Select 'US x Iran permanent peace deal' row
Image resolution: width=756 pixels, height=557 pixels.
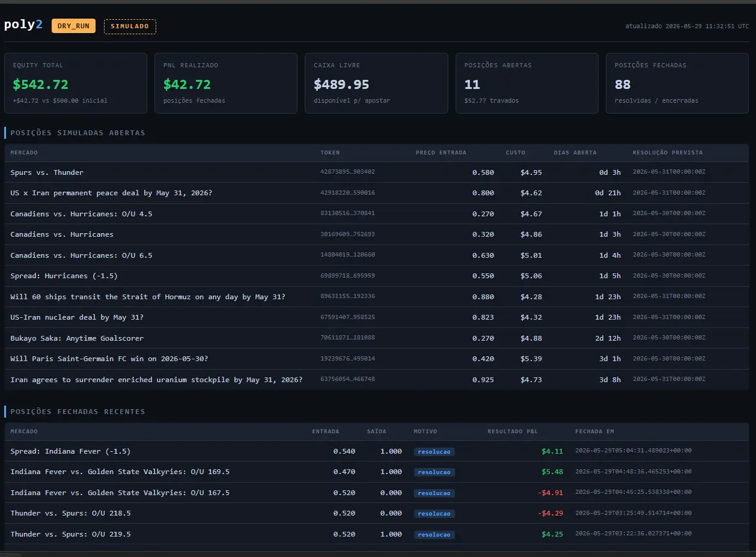click(377, 193)
